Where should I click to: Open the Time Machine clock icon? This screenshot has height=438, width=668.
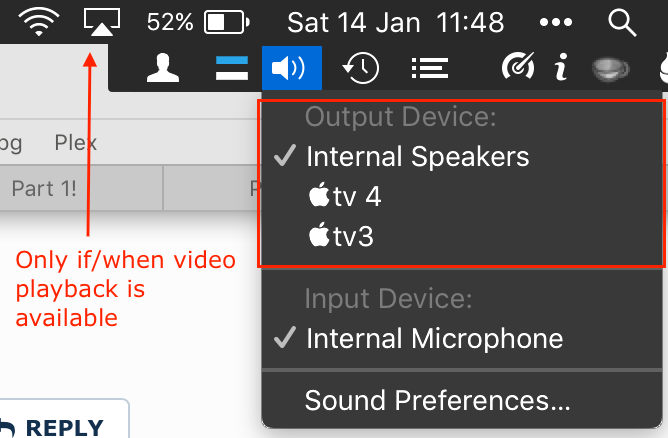pos(359,68)
